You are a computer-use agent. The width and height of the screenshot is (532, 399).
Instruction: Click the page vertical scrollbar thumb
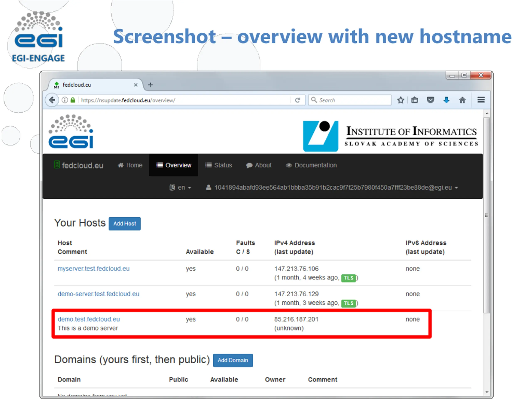[x=487, y=215]
